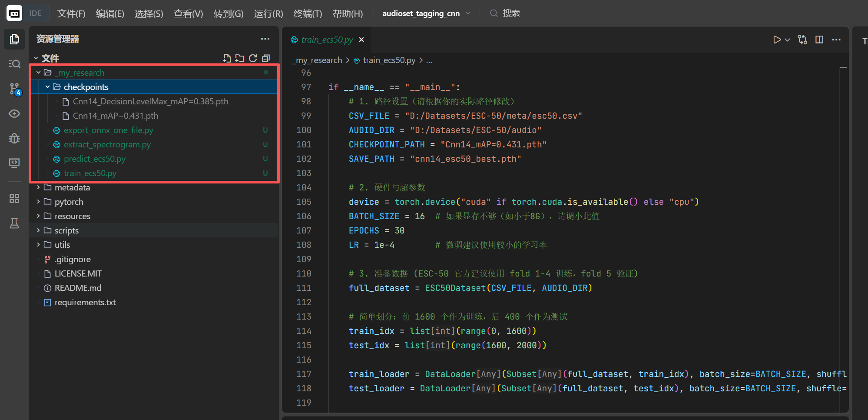Open the debug bug icon in activity bar
The width and height of the screenshot is (868, 420).
tap(14, 138)
